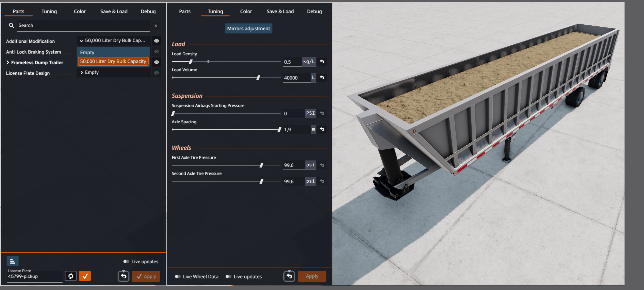
Task: Expand Frameless Dump Trailer tree item
Action: coord(8,63)
